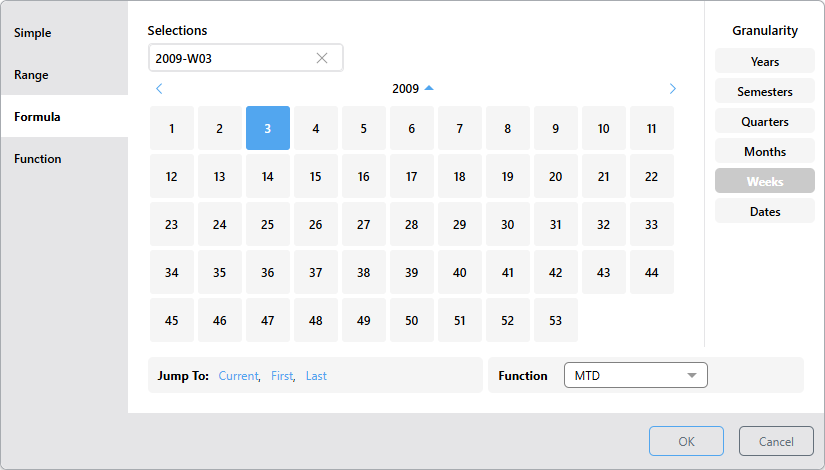Choose Semesters granularity
This screenshot has height=470, width=825.
click(765, 92)
